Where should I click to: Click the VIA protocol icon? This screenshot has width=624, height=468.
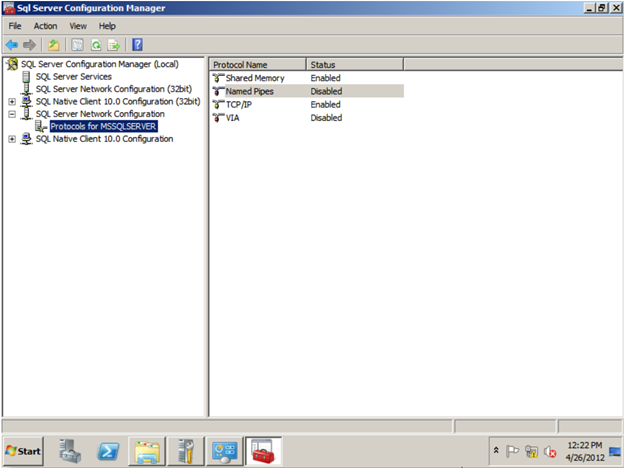(x=218, y=118)
